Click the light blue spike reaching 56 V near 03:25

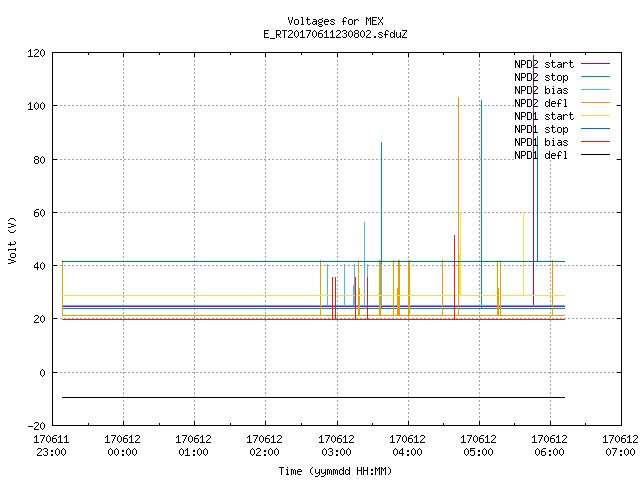point(364,264)
